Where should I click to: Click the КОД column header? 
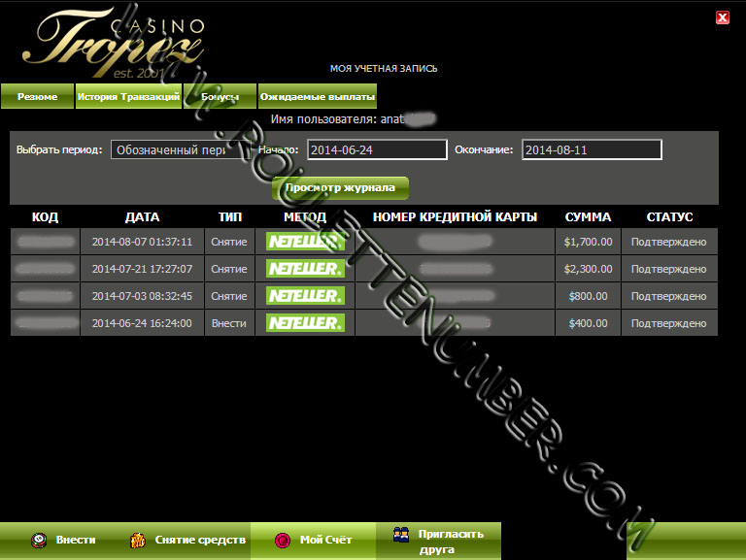pos(46,217)
